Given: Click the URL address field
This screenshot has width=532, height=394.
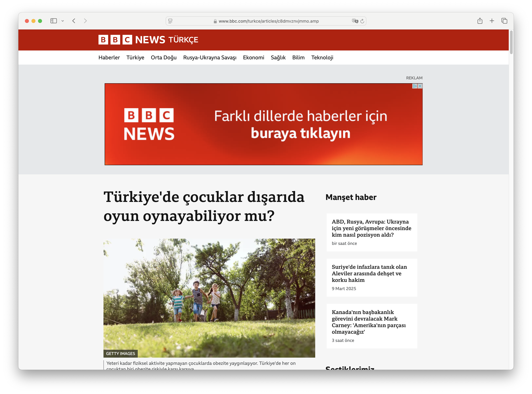Looking at the screenshot, I should (x=266, y=21).
